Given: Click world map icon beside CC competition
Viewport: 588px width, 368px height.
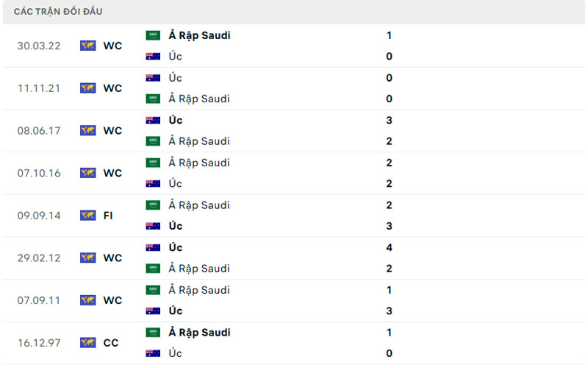Looking at the screenshot, I should [88, 343].
